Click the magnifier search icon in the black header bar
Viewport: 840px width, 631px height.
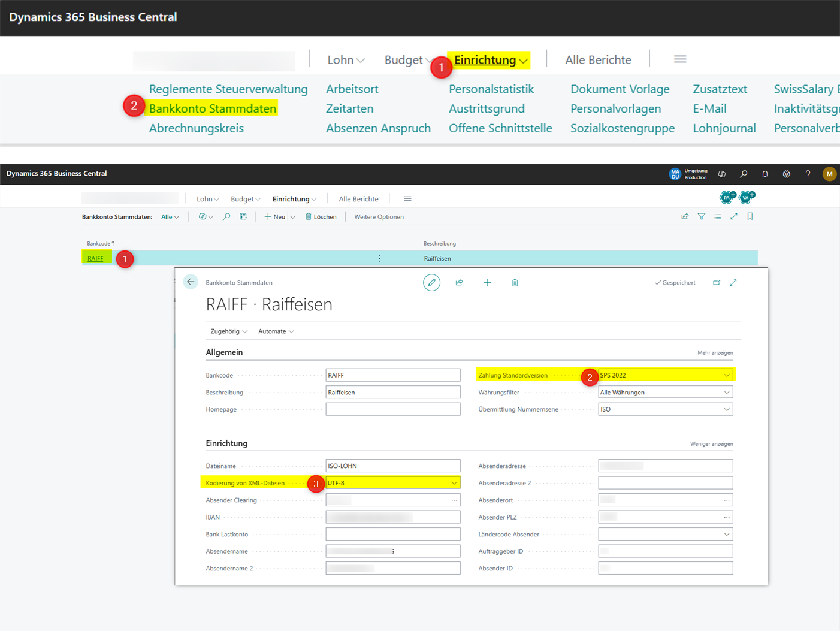[744, 174]
